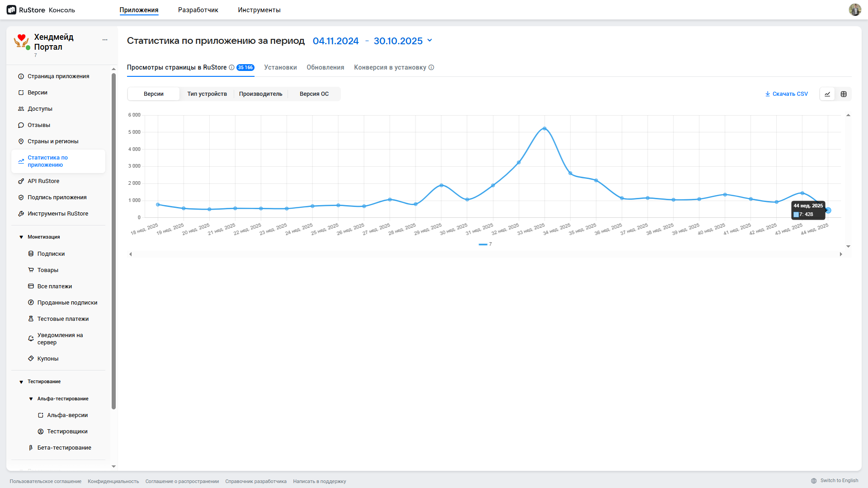Open Отзывы in the sidebar
868x488 pixels.
[39, 125]
